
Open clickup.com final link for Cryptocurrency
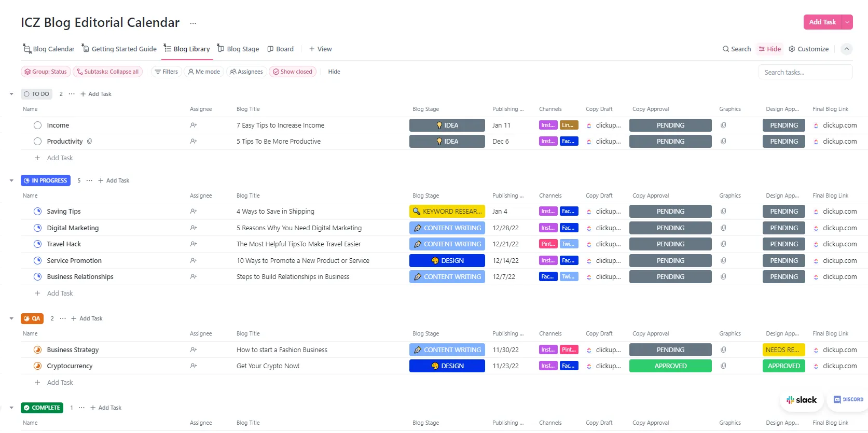click(839, 366)
